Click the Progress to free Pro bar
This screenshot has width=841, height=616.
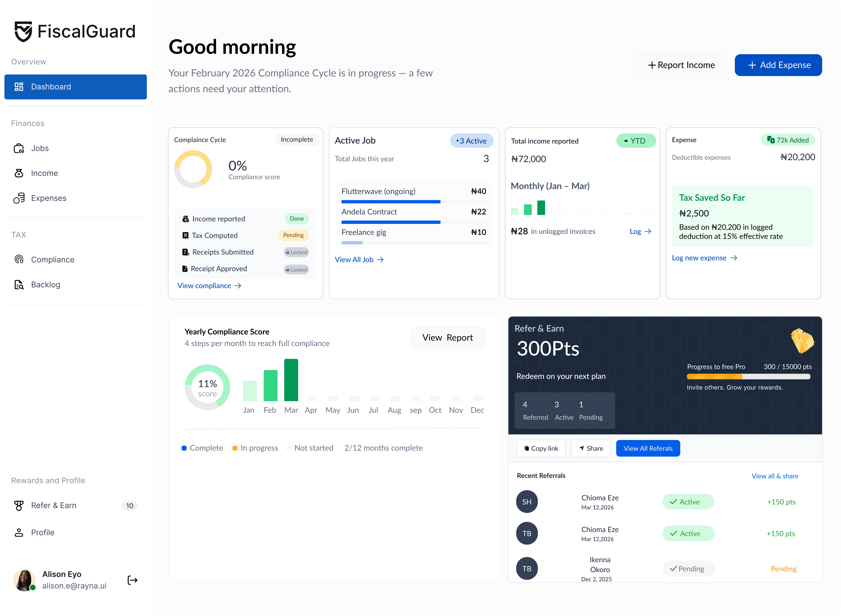(749, 377)
